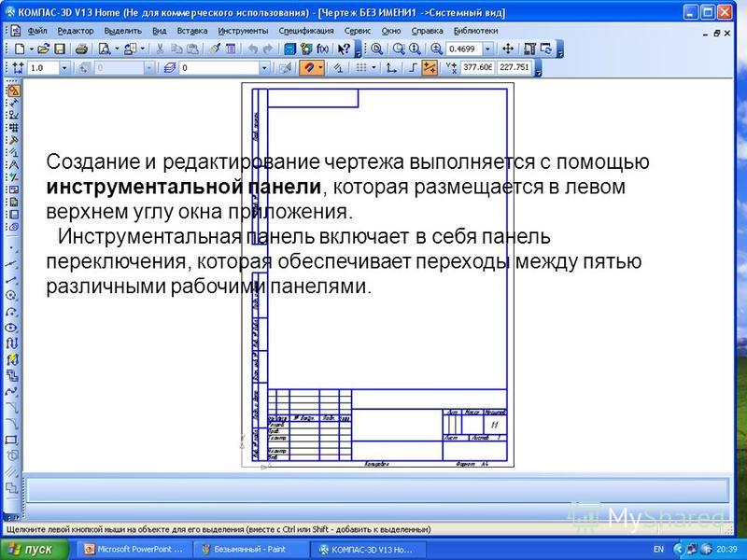
Task: Click the refresh view icon
Action: point(546,49)
